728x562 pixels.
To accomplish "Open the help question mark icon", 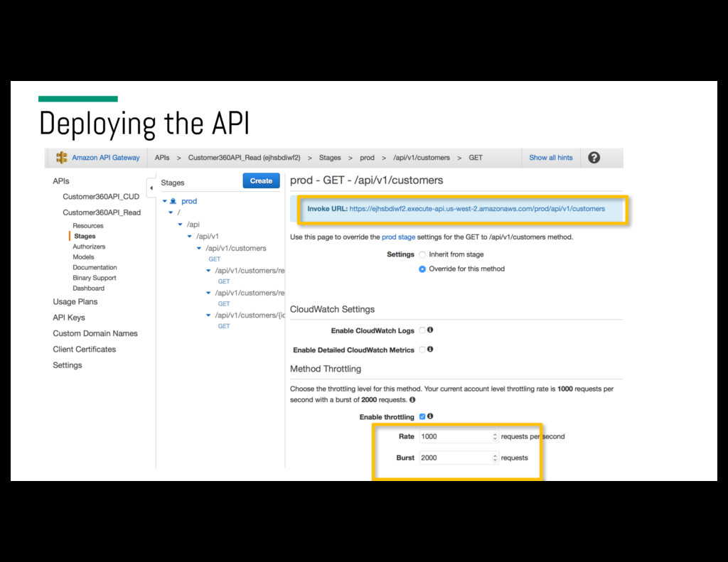I will tap(594, 158).
